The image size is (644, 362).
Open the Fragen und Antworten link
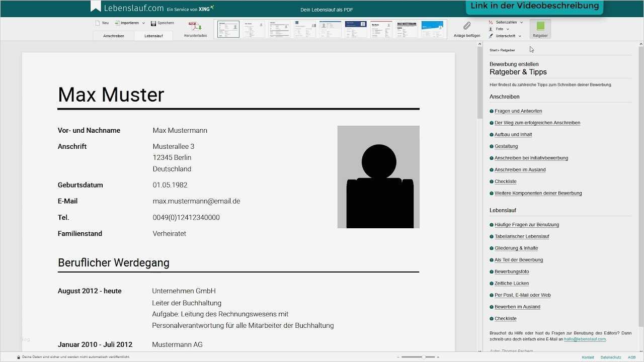tap(518, 111)
